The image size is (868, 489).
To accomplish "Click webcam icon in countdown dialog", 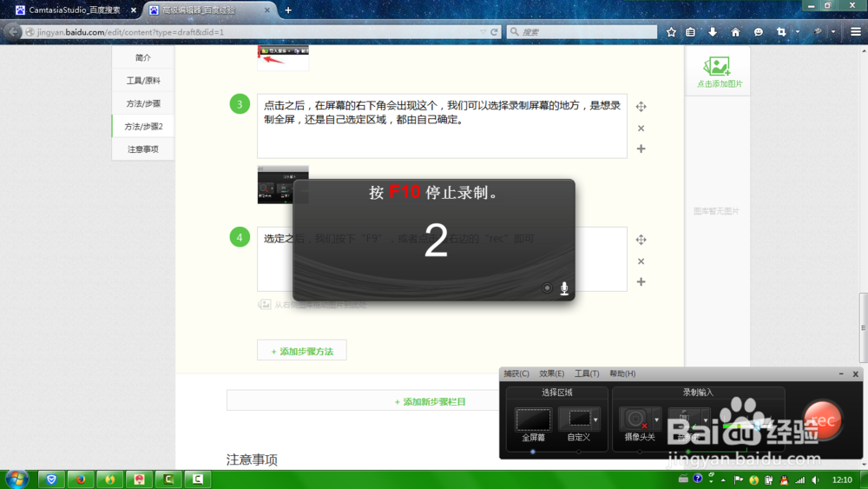I will [x=547, y=287].
